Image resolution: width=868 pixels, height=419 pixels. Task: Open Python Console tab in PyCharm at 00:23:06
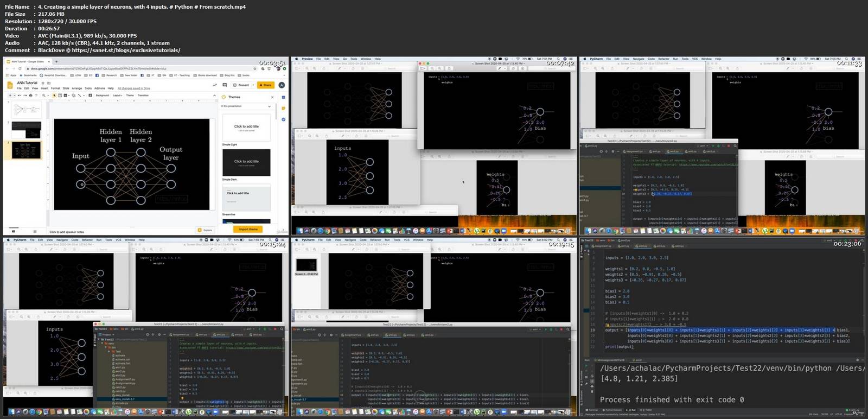(612, 410)
